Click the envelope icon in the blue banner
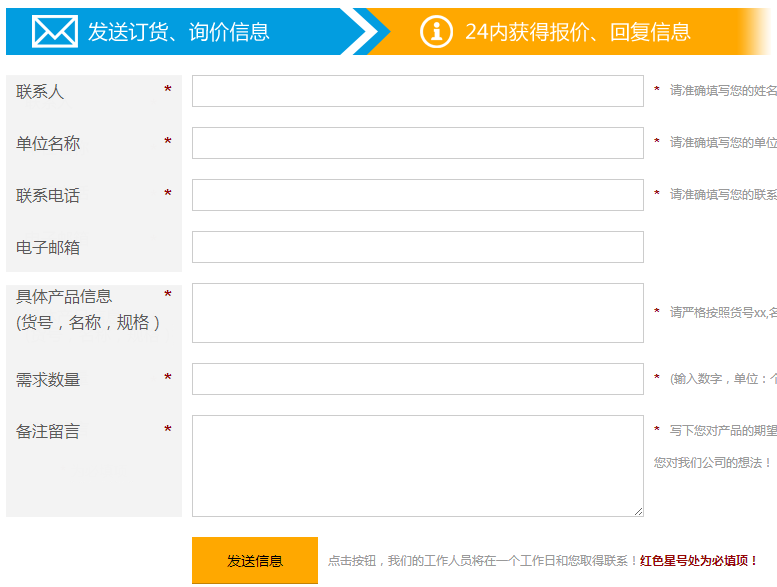777x587 pixels. pos(54,32)
